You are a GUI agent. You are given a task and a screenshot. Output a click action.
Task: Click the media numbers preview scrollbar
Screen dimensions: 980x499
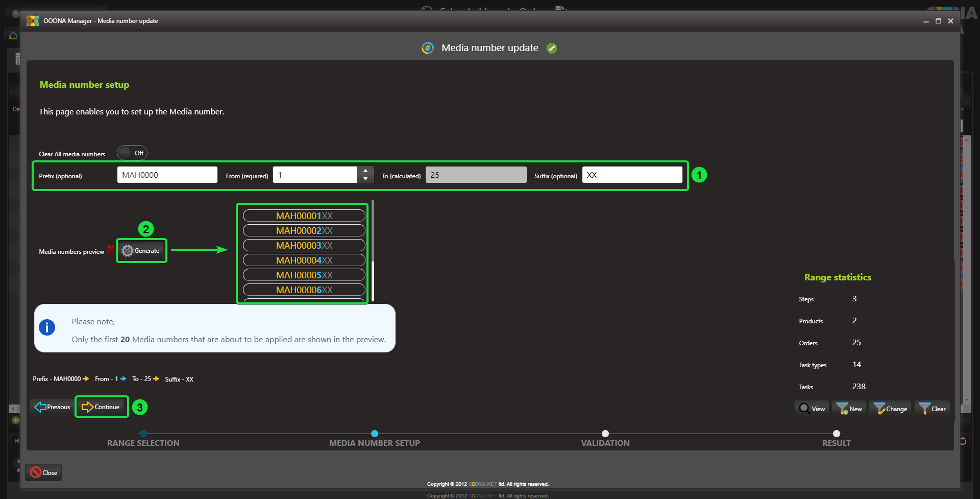coord(373,250)
